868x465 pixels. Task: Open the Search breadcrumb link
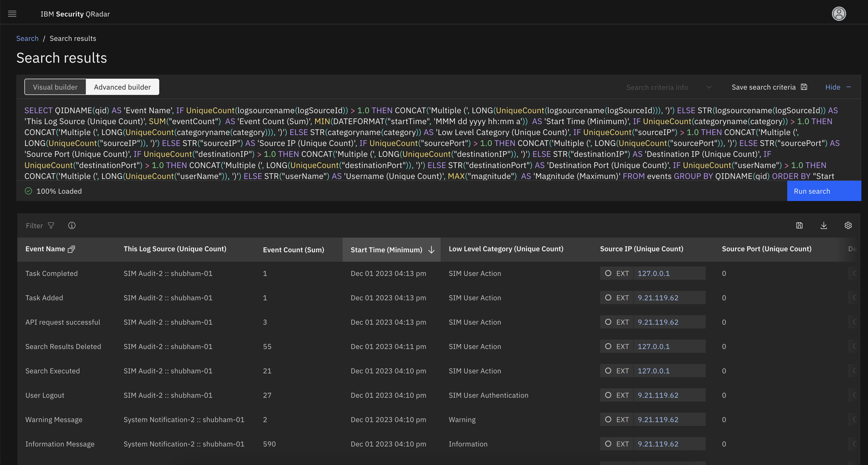point(27,38)
